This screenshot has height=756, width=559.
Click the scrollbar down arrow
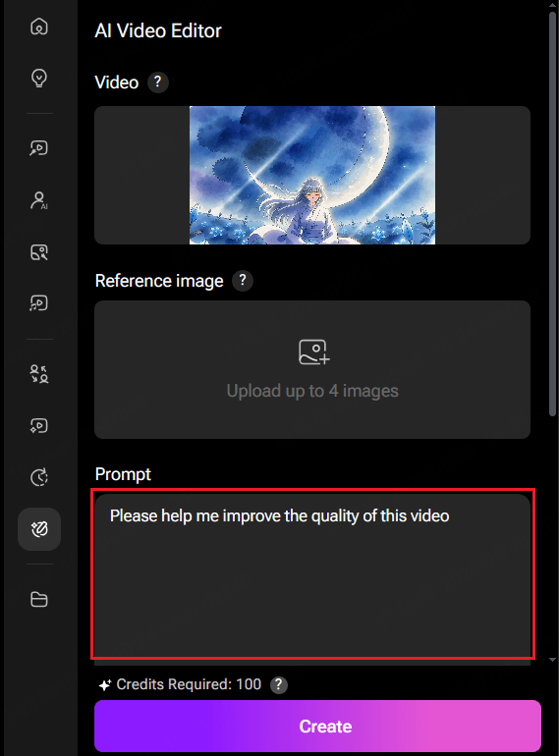[553, 660]
